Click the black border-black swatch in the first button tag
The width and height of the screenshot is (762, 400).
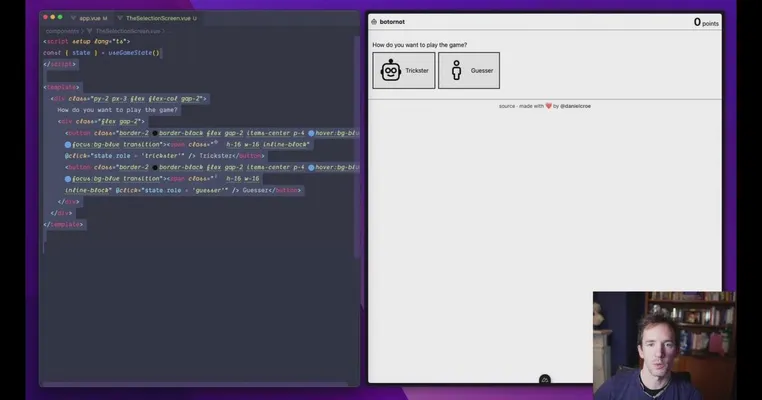(155, 133)
